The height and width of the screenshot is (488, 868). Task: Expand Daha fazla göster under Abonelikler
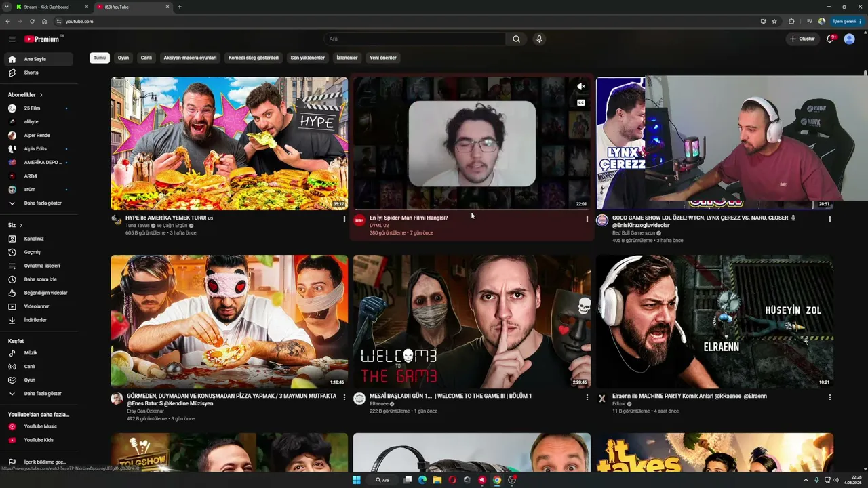pyautogui.click(x=39, y=203)
